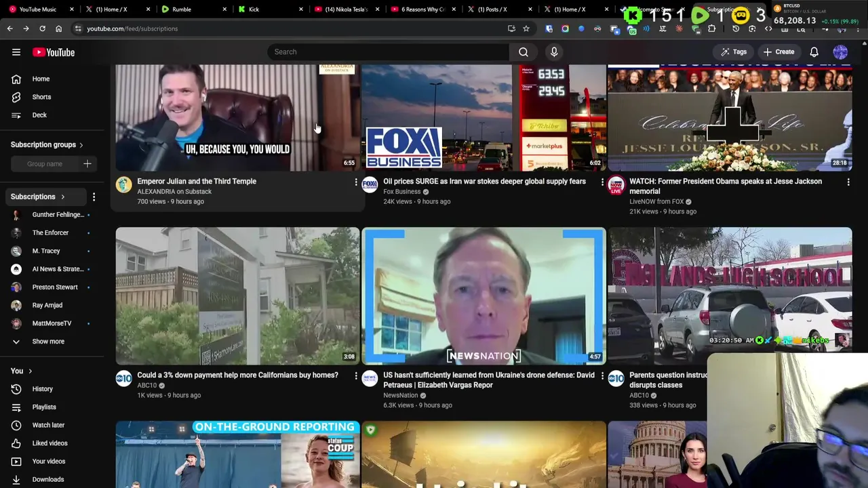Viewport: 868px width, 488px height.
Task: Open subscriptions three-dot options in sidebar
Action: click(94, 197)
